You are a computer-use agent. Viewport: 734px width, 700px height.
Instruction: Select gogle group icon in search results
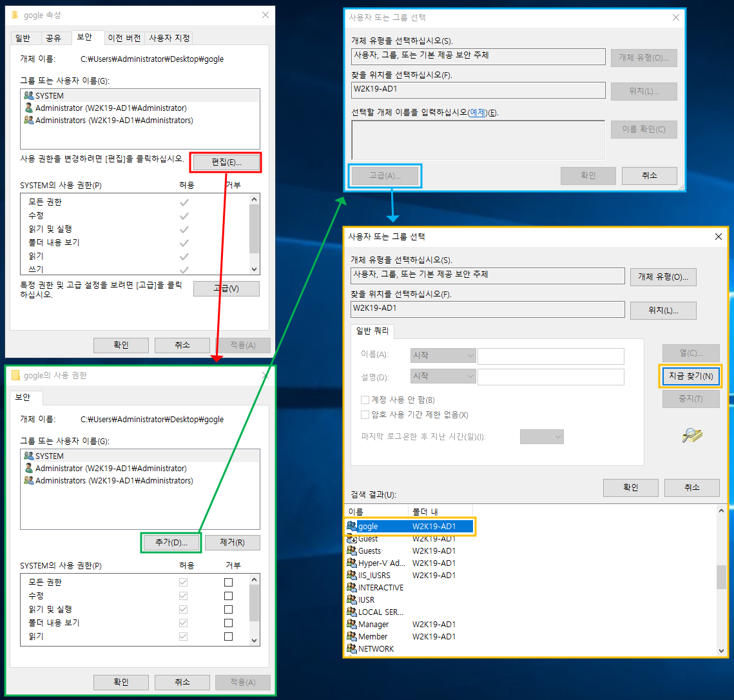[352, 526]
